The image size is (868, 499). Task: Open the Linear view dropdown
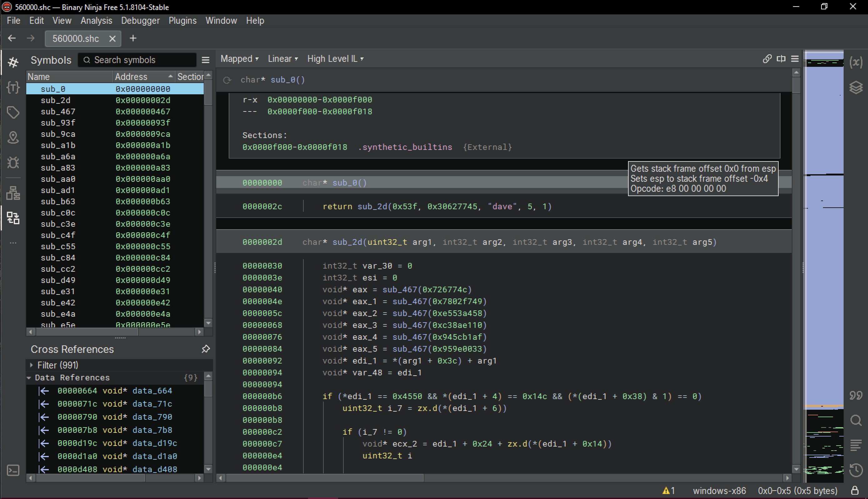[283, 59]
